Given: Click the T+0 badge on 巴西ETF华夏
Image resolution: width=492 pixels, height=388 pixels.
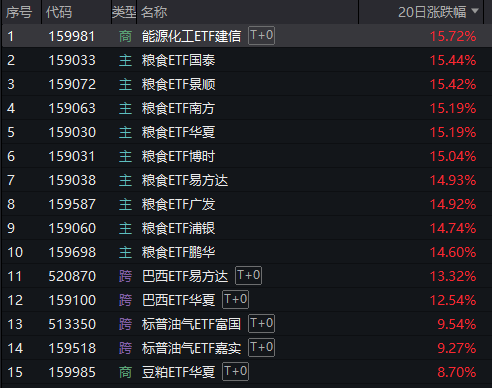Looking at the screenshot, I should 235,299.
